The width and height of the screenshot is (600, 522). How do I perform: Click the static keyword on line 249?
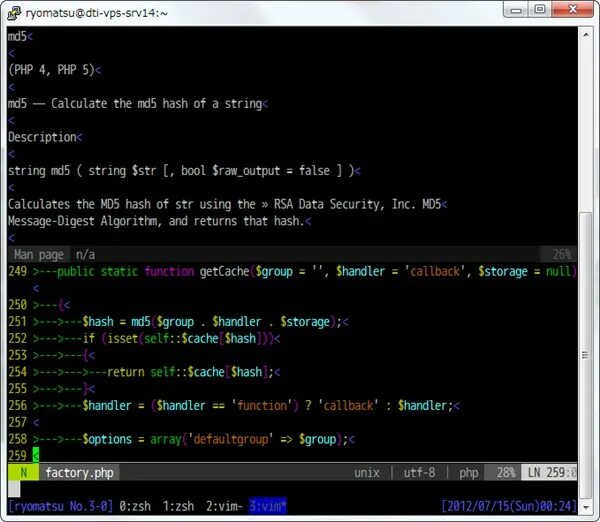[x=119, y=271]
